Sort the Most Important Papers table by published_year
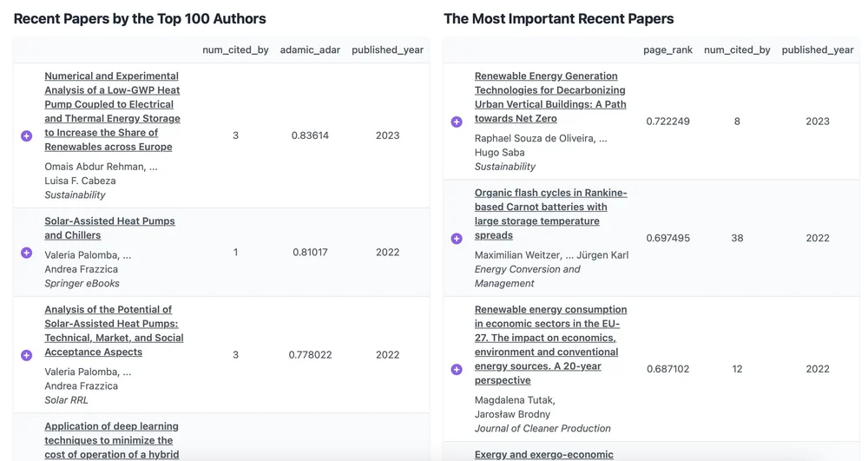This screenshot has height=461, width=868. pos(818,49)
